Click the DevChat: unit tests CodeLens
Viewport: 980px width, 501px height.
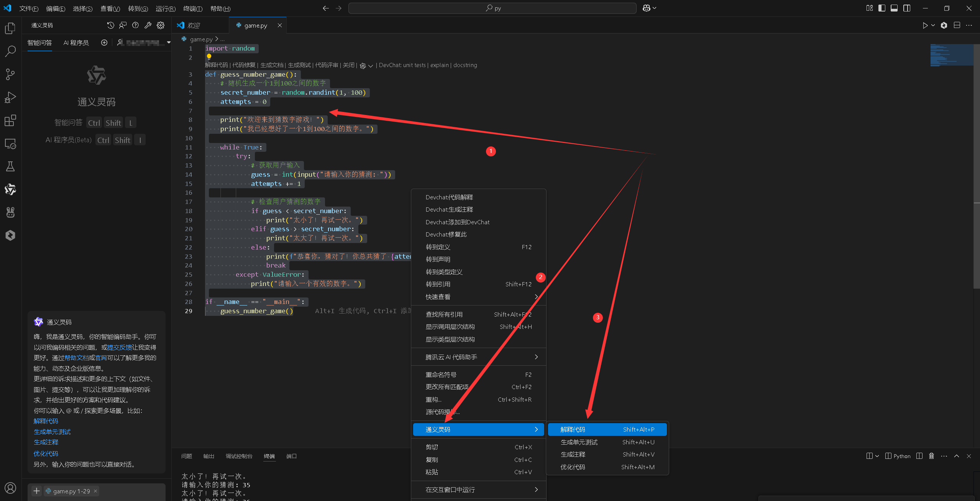coord(402,65)
